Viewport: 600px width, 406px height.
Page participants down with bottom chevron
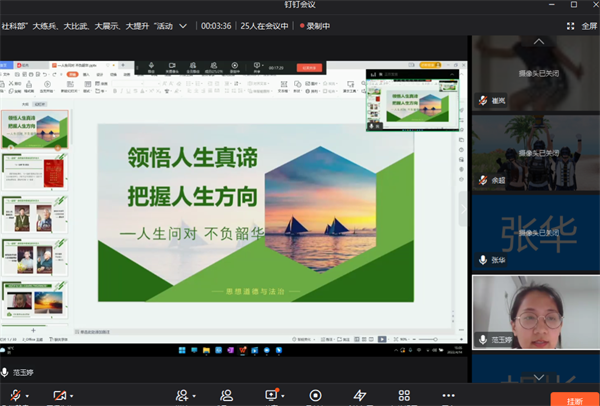[x=539, y=377]
